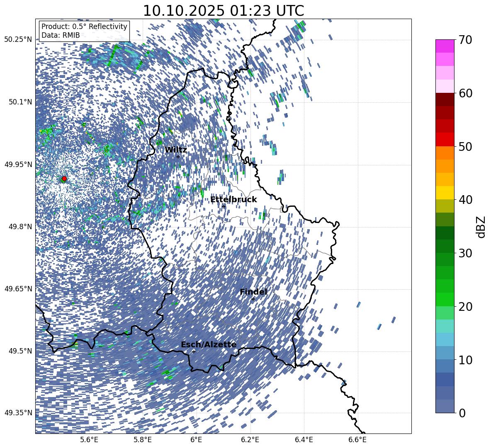Click the 30 value on the colorbar

466,253
